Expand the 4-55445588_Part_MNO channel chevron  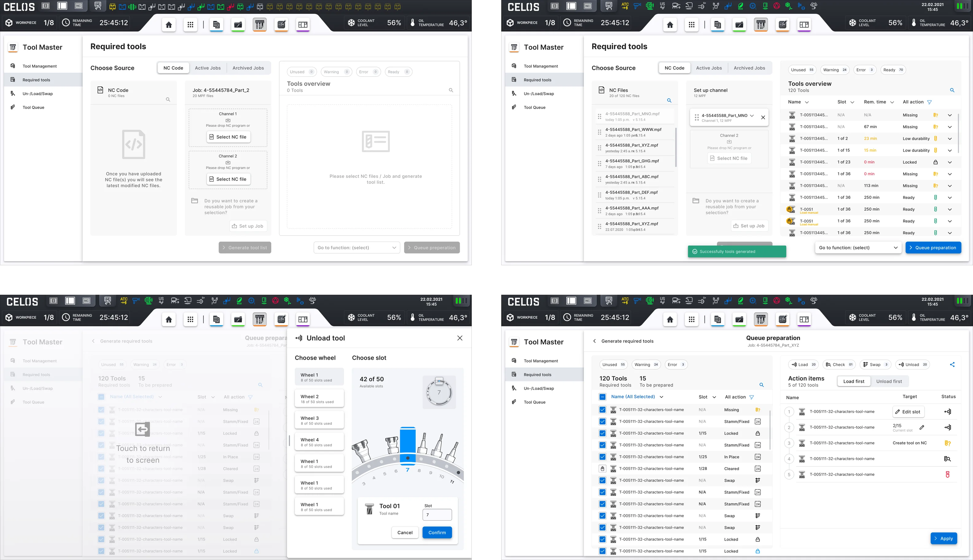click(x=752, y=115)
